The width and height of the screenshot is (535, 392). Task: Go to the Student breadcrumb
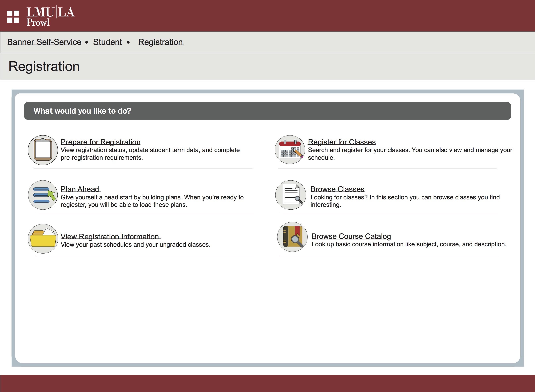[107, 42]
